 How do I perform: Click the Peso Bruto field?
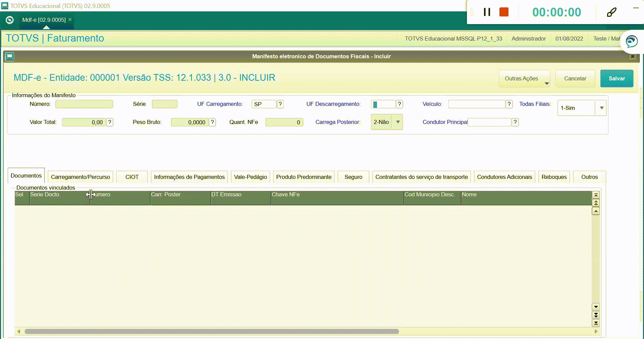point(190,122)
